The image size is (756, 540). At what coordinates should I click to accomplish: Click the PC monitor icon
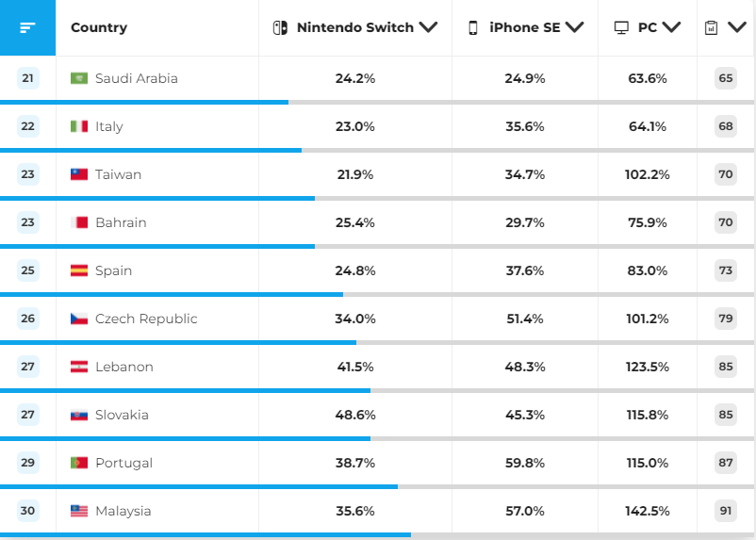(622, 27)
